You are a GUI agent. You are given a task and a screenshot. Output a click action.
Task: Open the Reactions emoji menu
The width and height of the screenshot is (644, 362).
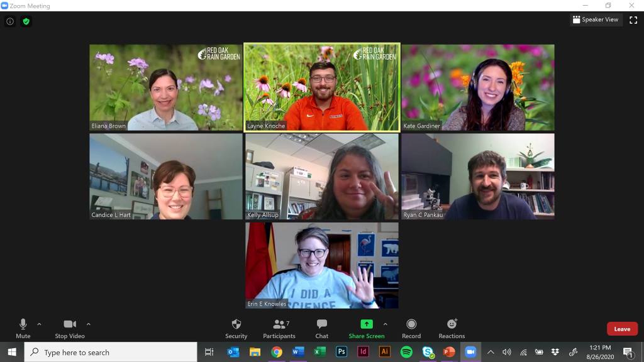pos(452,328)
